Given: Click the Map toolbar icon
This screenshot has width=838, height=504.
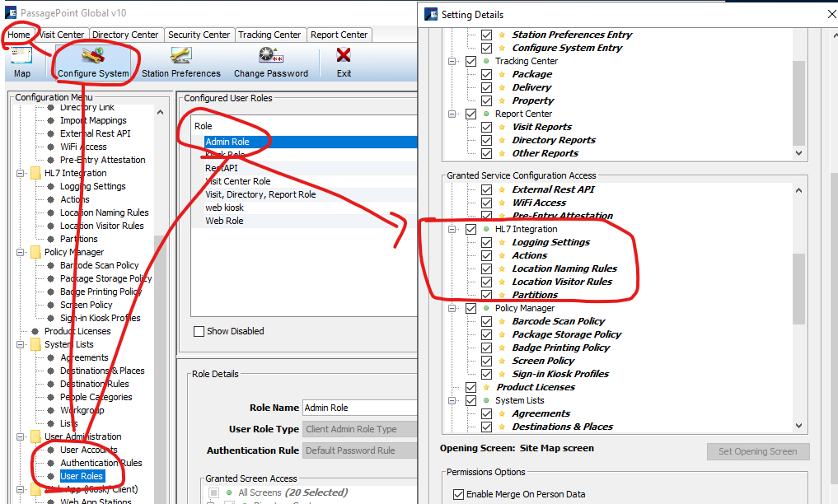Looking at the screenshot, I should (22, 56).
